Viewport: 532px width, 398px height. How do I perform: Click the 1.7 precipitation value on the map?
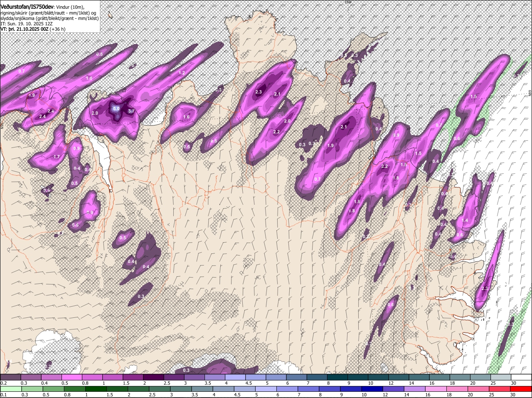coord(57,157)
